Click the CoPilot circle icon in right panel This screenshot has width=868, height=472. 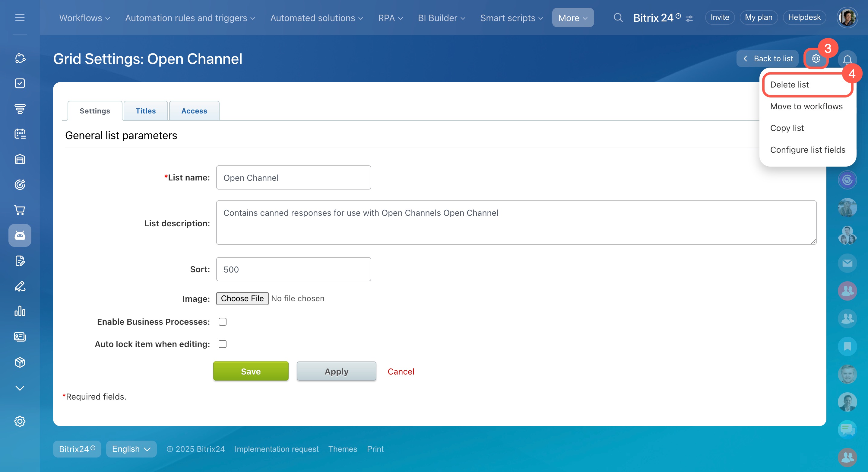click(x=847, y=180)
